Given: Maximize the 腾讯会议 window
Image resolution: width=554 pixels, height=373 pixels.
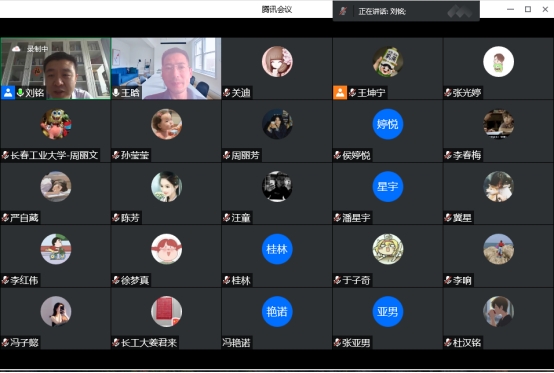Looking at the screenshot, I should coord(528,9).
